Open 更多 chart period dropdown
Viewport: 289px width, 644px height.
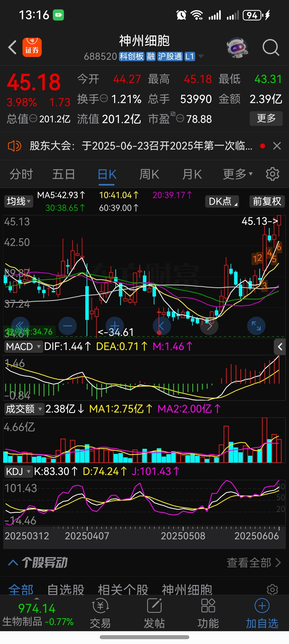[x=238, y=174]
